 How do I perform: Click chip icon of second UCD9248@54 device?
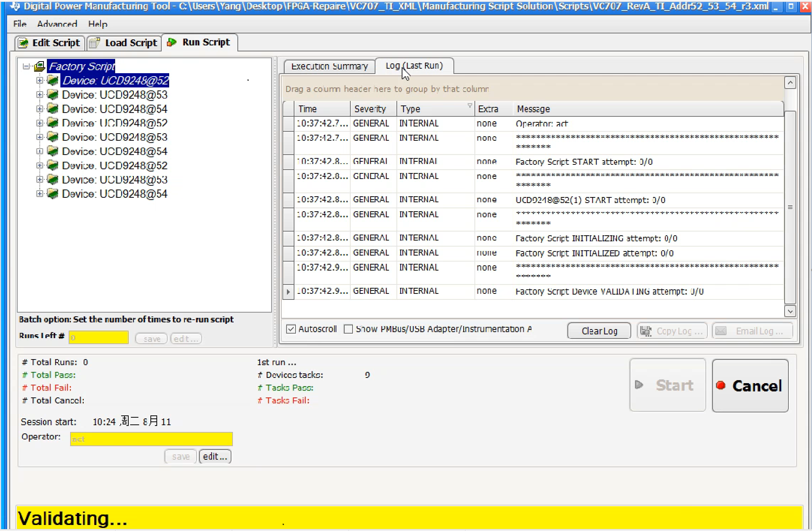tap(53, 151)
